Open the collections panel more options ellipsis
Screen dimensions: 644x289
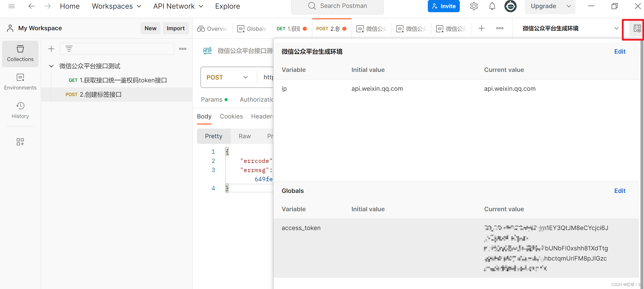pyautogui.click(x=183, y=49)
